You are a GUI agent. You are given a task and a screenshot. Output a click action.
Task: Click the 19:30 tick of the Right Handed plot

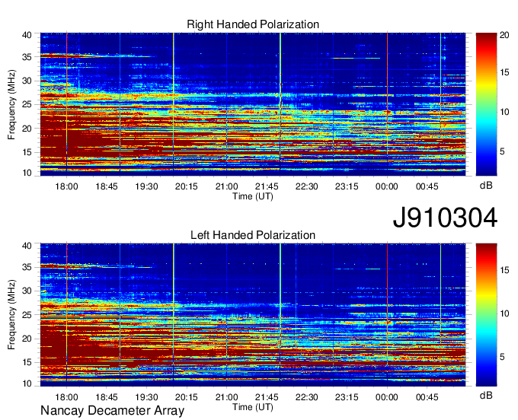point(146,186)
